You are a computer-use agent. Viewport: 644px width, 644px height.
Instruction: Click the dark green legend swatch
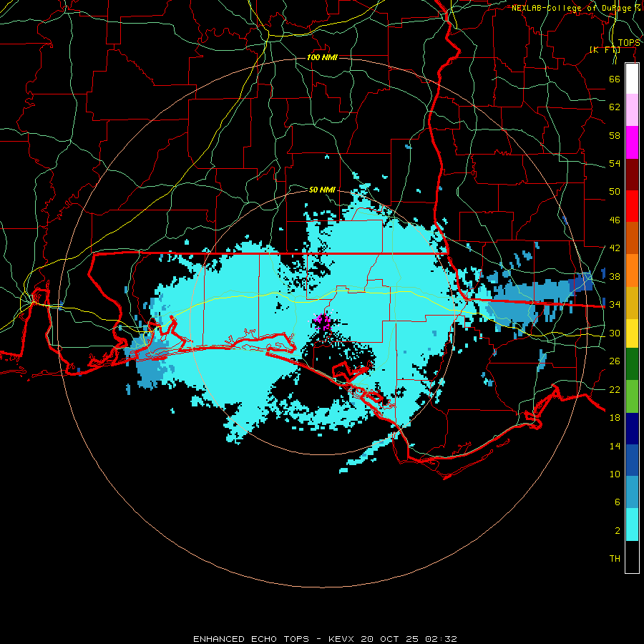point(632,364)
